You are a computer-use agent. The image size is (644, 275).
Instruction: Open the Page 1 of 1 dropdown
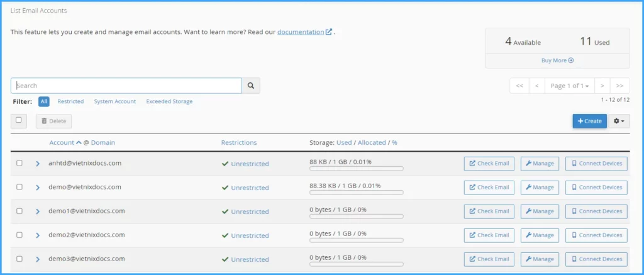click(569, 86)
